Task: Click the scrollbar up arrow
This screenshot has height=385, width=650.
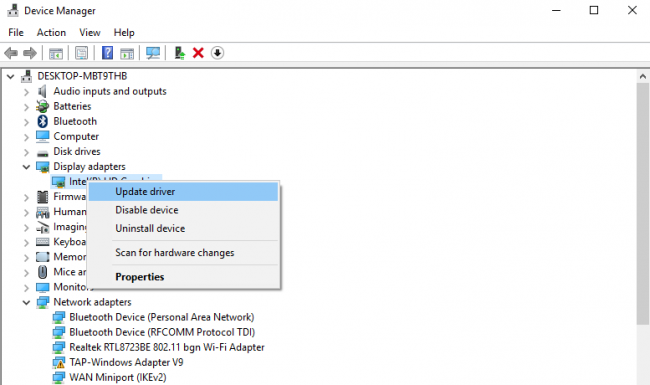Action: 643,76
